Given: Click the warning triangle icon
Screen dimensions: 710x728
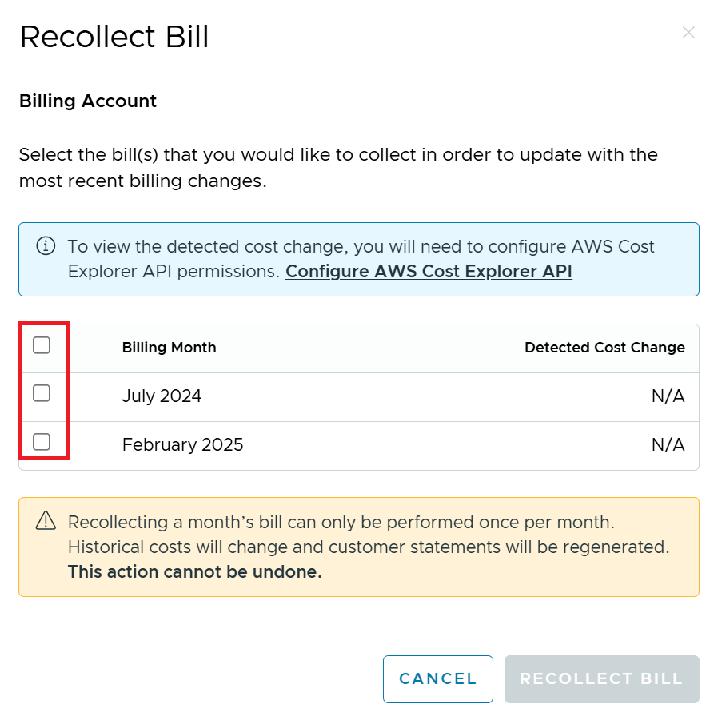Looking at the screenshot, I should pos(46,521).
